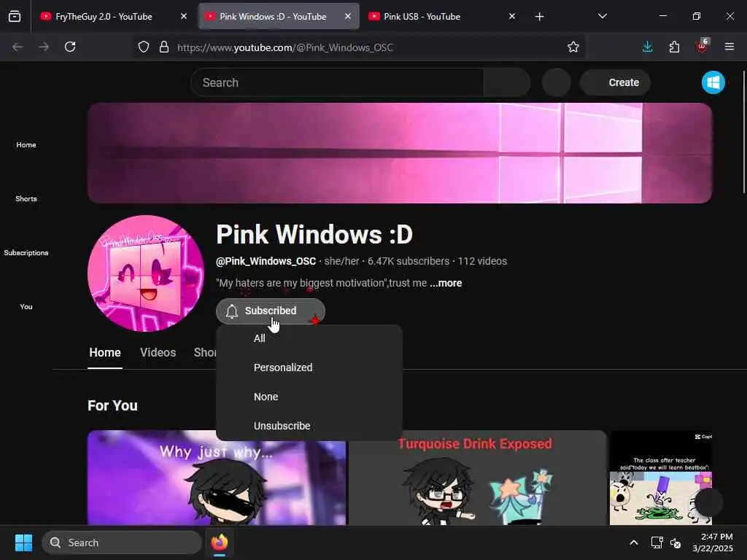Viewport: 747px width, 560px height.
Task: Go to Home in YouTube sidebar
Action: (26, 145)
